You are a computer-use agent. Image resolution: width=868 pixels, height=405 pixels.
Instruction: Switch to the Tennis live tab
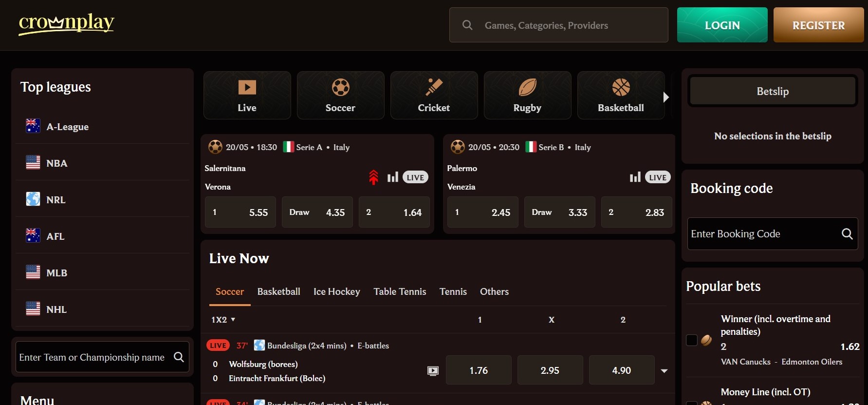[x=453, y=291]
